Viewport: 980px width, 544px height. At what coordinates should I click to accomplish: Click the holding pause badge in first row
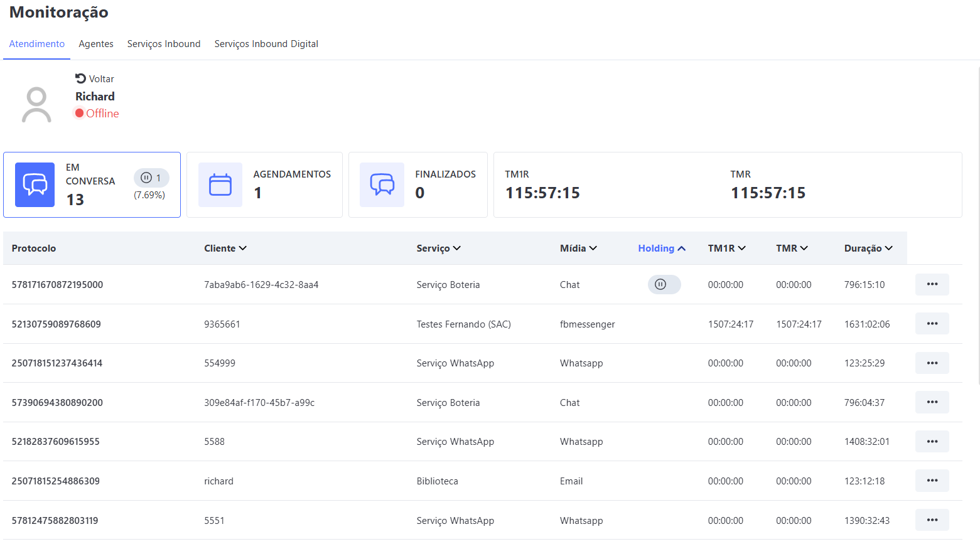[664, 284]
